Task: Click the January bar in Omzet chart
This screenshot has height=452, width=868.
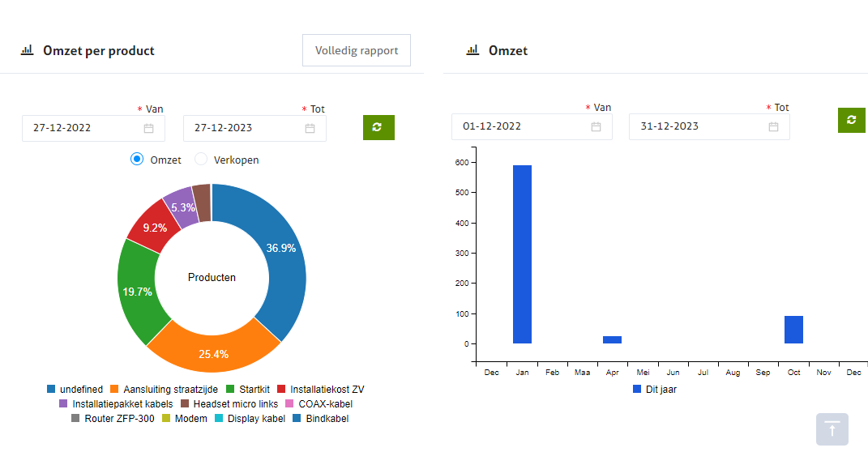Action: pos(522,254)
